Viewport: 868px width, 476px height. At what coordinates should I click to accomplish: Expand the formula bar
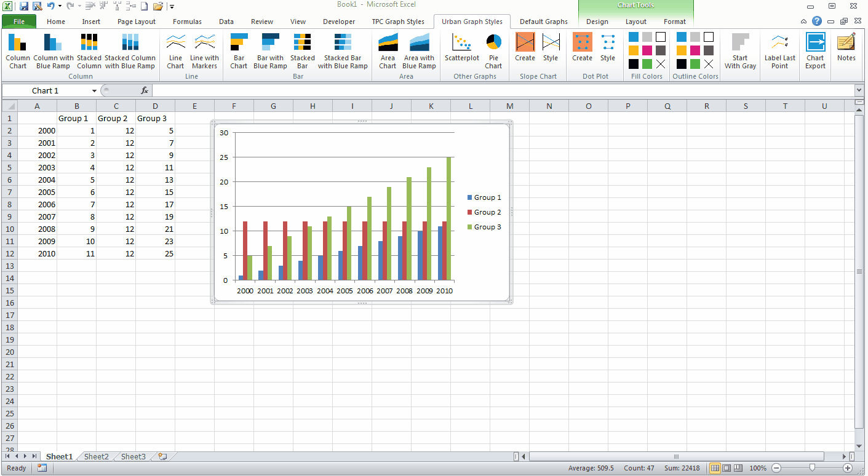pyautogui.click(x=859, y=91)
